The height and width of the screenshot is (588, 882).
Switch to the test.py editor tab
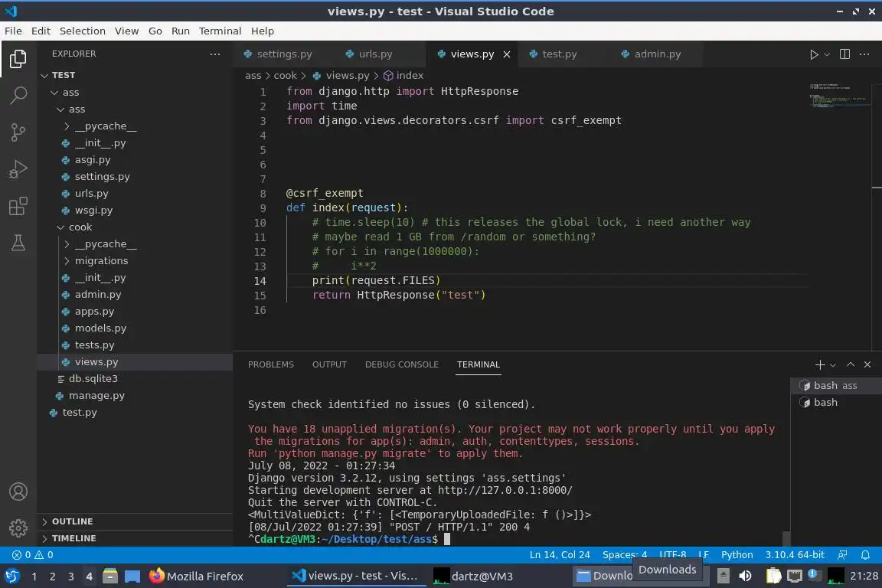click(559, 54)
